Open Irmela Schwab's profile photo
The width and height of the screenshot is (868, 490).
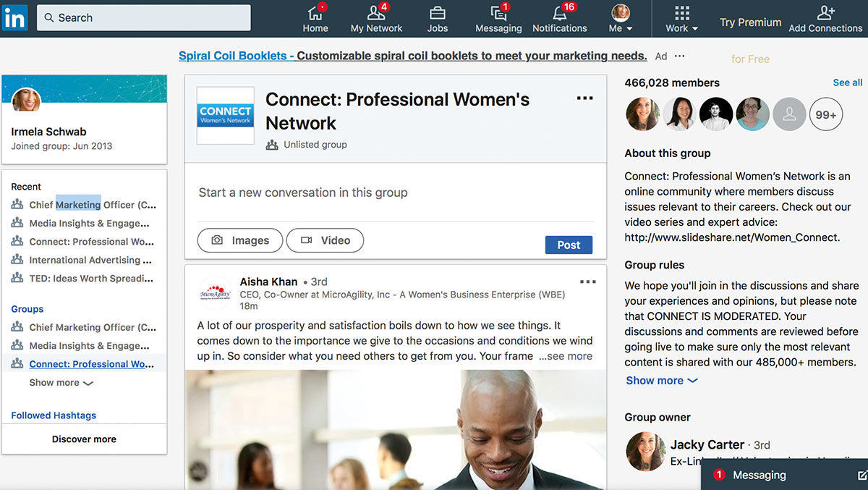(x=27, y=101)
